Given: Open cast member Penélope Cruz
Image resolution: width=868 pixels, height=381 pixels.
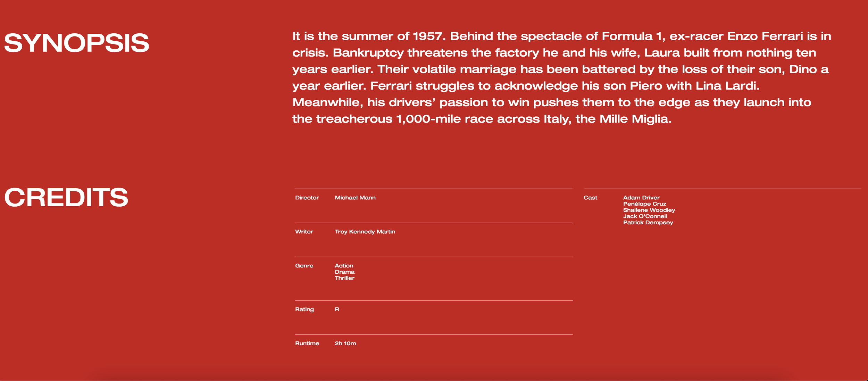Looking at the screenshot, I should 644,204.
